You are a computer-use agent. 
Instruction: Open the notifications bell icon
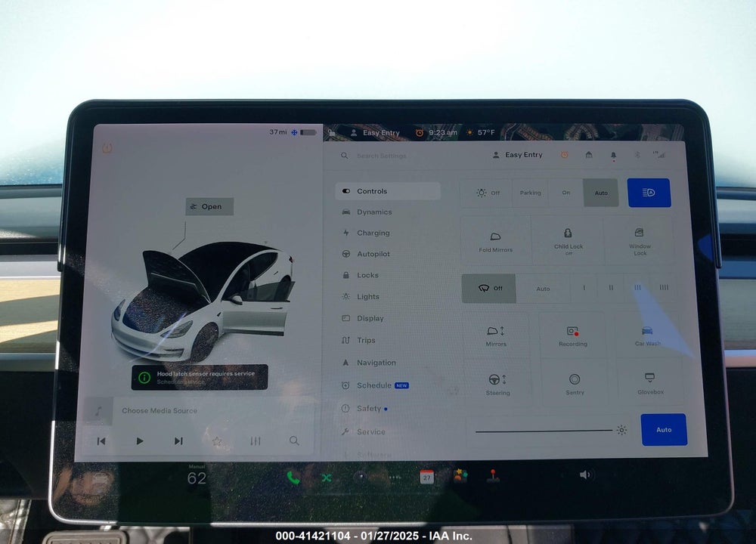[x=613, y=156]
